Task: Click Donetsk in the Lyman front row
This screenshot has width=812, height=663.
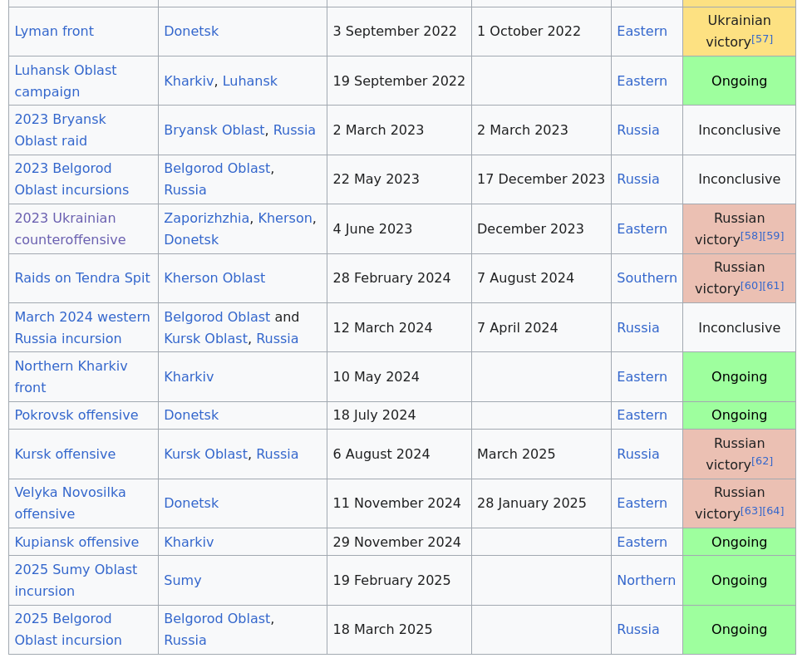Action: (x=191, y=32)
